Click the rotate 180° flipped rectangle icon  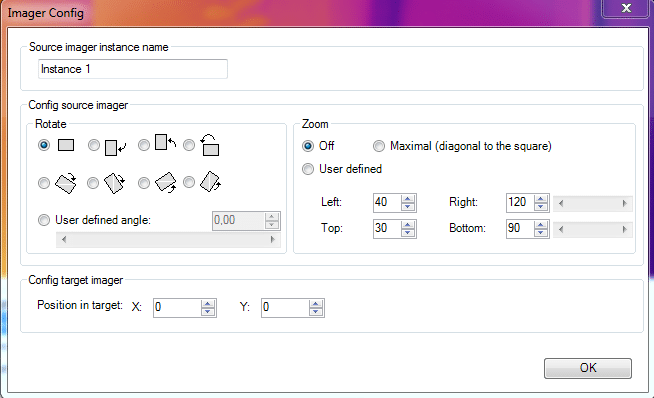(x=210, y=145)
